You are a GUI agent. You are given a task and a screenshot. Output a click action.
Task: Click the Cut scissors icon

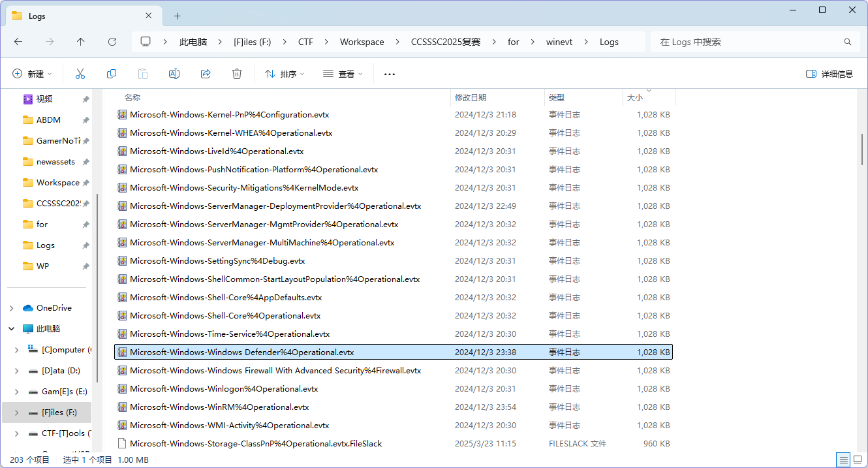80,74
